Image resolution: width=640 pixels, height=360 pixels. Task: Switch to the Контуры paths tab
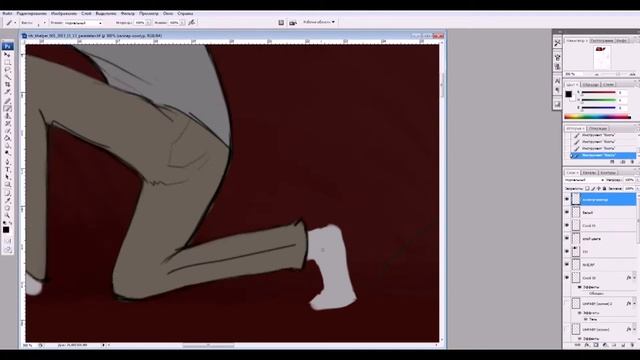tap(607, 173)
